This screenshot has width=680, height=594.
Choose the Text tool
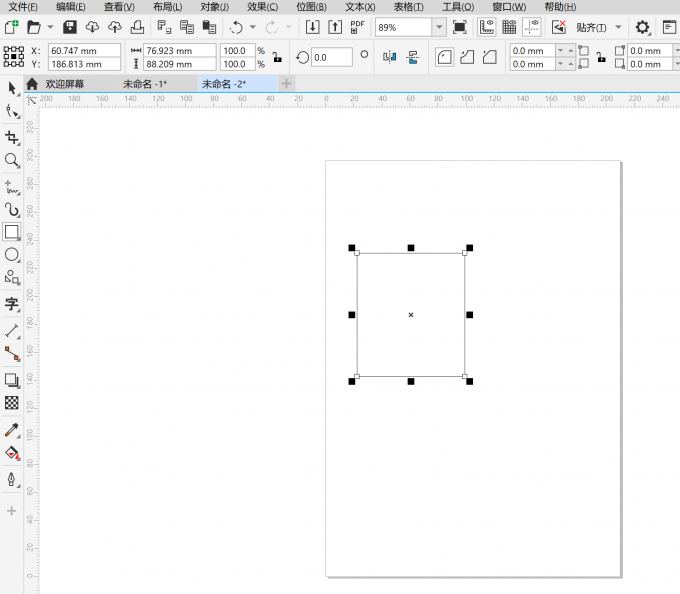pyautogui.click(x=12, y=304)
